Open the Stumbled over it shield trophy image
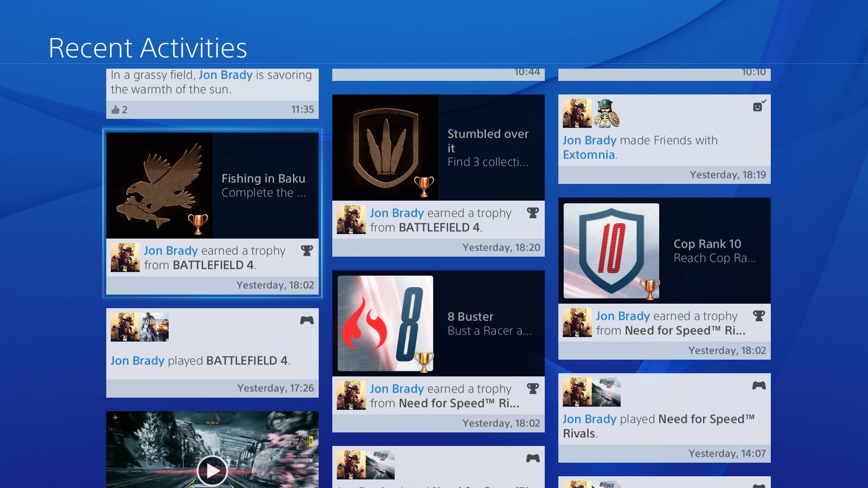 [385, 148]
